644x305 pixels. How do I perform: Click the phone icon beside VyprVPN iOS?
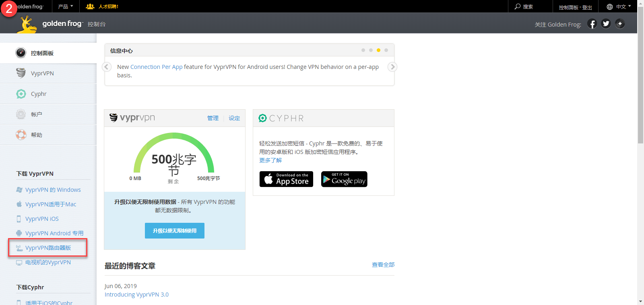(19, 219)
